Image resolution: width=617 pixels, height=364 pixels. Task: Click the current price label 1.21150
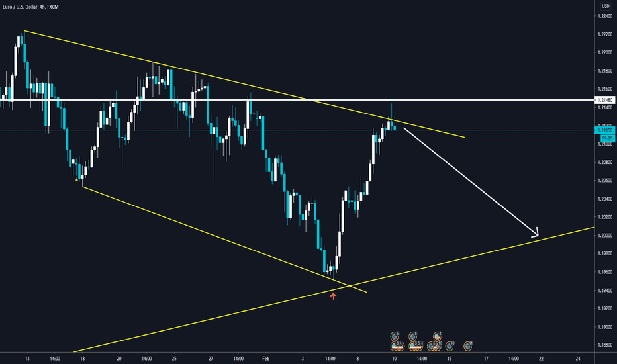[x=605, y=130]
